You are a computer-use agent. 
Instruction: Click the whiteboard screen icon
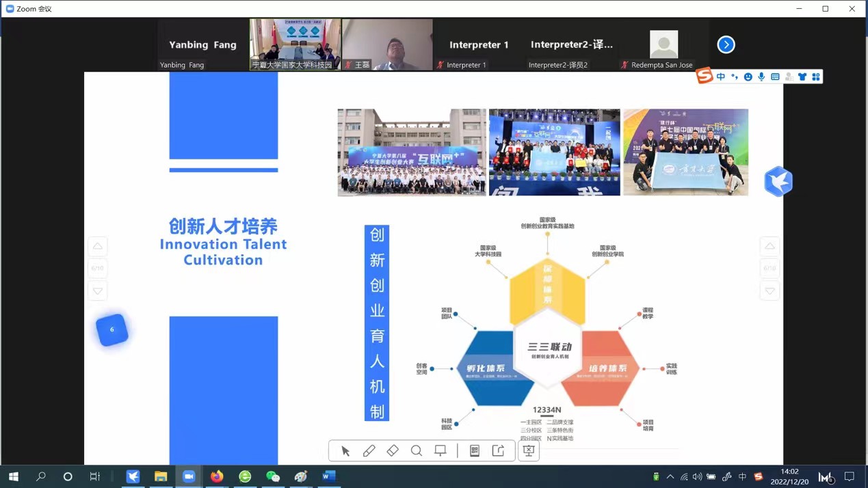click(x=440, y=451)
